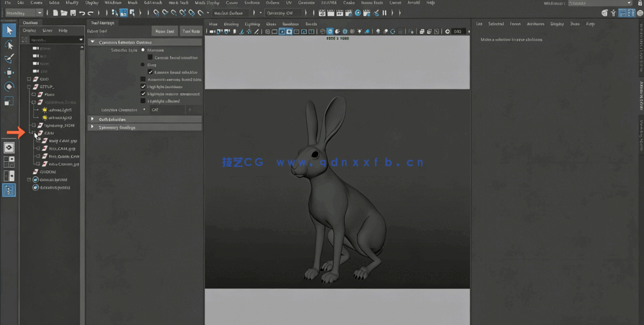644x325 pixels.
Task: Activate the Move tool in toolbox
Action: (x=9, y=73)
